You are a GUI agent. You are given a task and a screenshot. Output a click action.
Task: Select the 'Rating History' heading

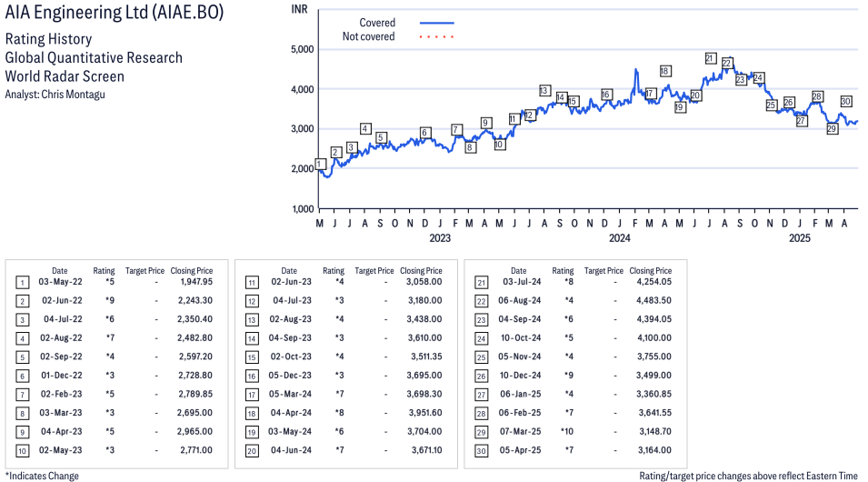point(48,39)
